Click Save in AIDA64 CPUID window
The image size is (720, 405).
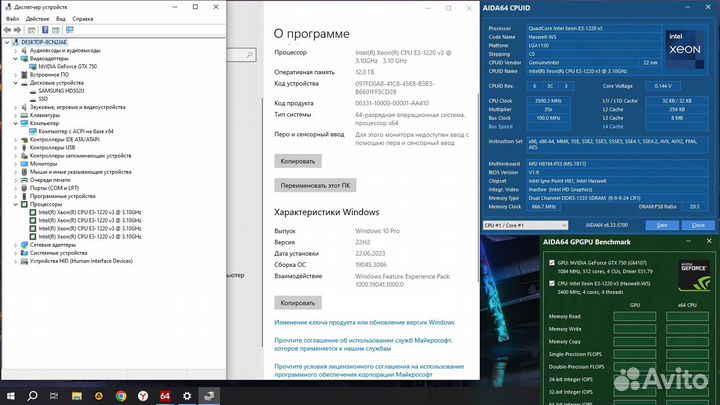(x=662, y=225)
